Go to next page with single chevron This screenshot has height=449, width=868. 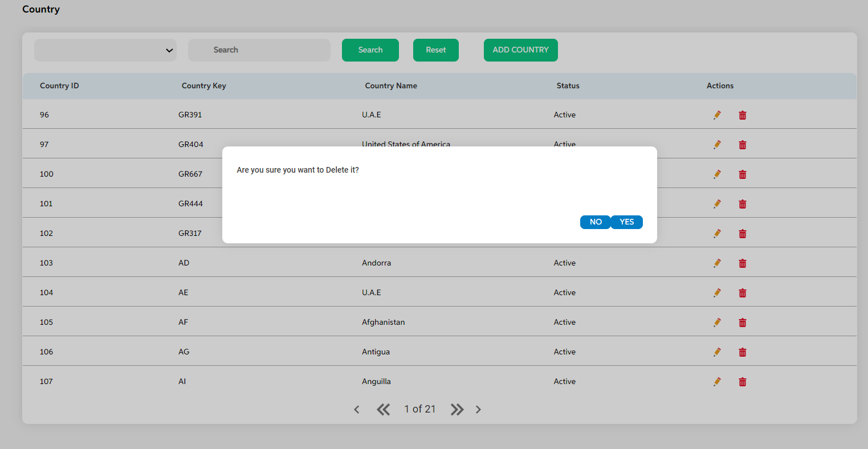coord(478,409)
